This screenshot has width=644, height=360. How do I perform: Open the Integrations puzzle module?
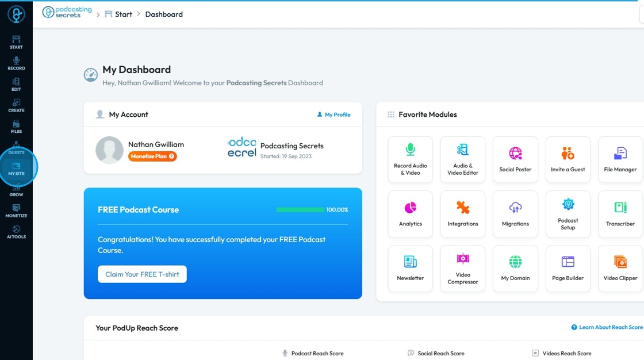coord(463,214)
